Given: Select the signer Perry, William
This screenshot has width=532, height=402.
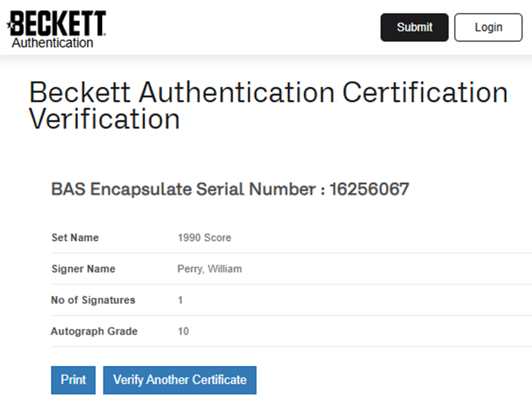Looking at the screenshot, I should coord(209,269).
